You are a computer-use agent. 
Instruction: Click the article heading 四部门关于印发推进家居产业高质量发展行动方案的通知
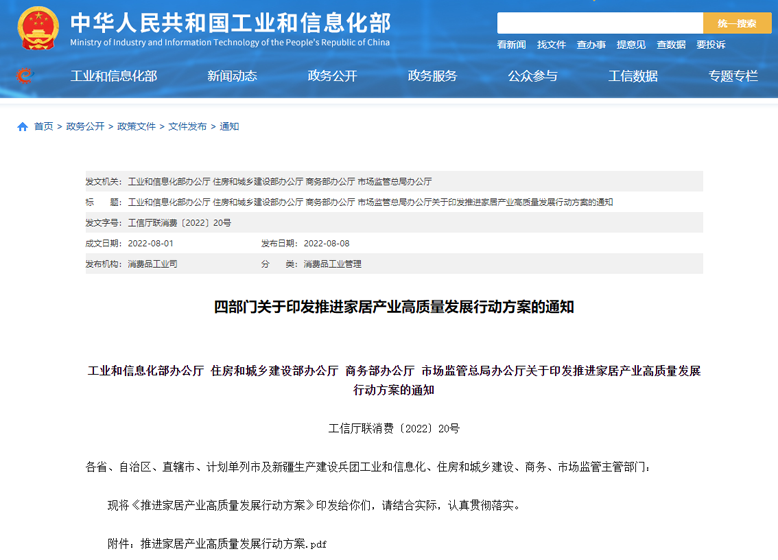394,307
